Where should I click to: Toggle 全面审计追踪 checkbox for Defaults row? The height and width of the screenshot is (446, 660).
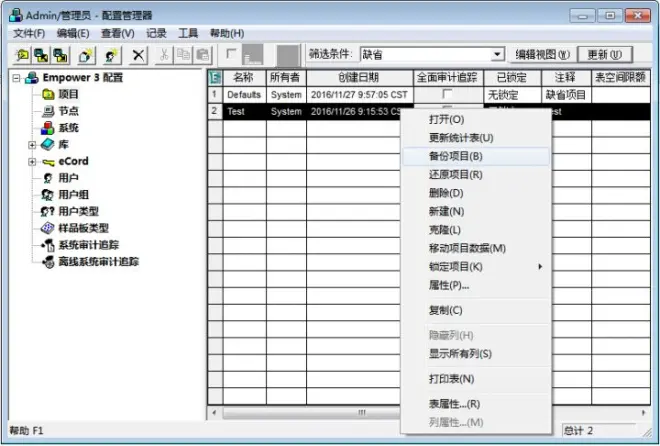[447, 94]
